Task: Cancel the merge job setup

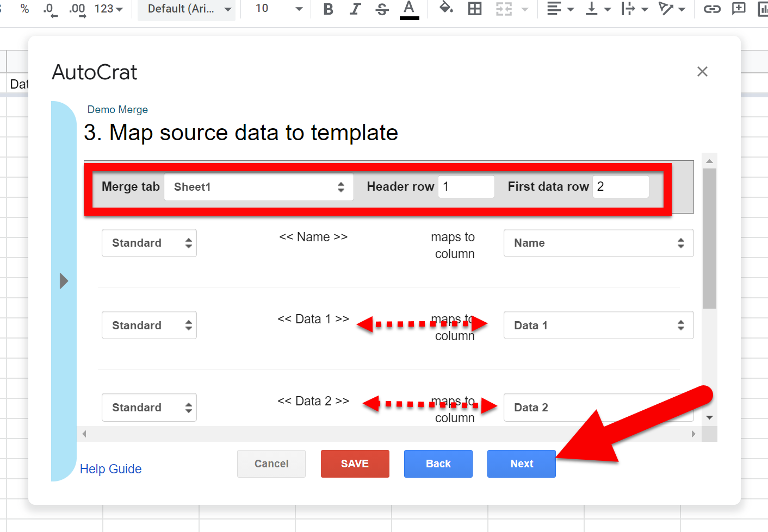Action: tap(271, 464)
